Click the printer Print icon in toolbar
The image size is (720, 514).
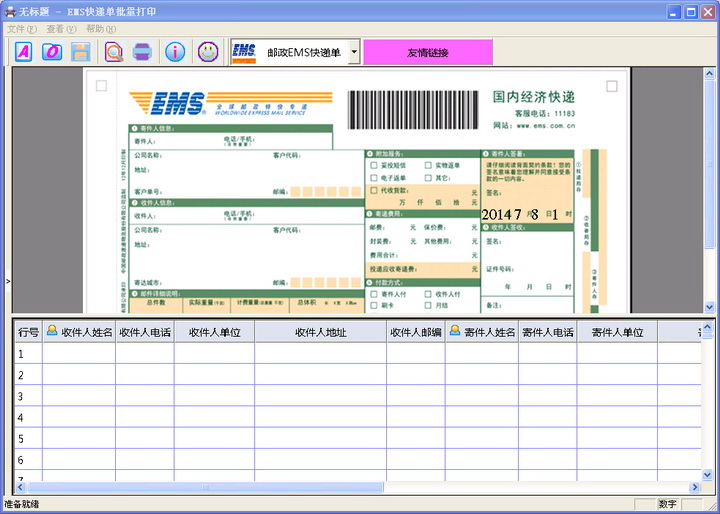coord(142,52)
